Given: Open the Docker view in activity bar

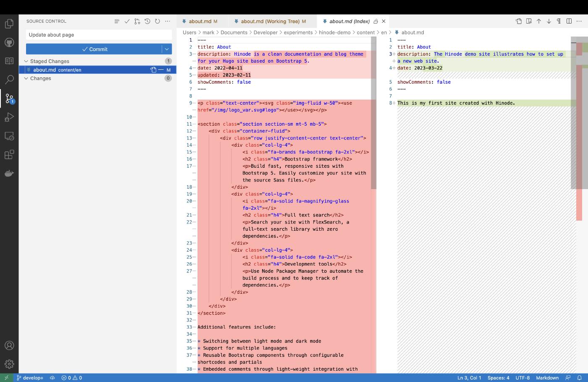Looking at the screenshot, I should (x=9, y=173).
